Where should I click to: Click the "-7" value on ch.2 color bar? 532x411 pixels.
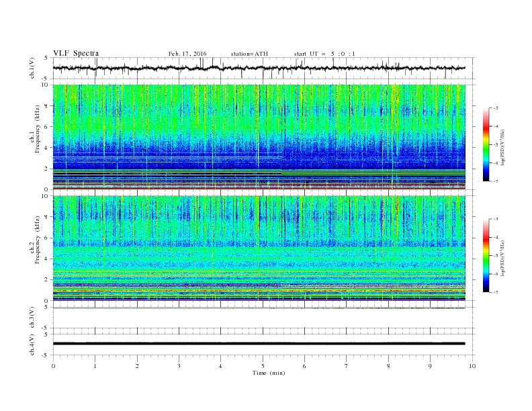tap(496, 292)
